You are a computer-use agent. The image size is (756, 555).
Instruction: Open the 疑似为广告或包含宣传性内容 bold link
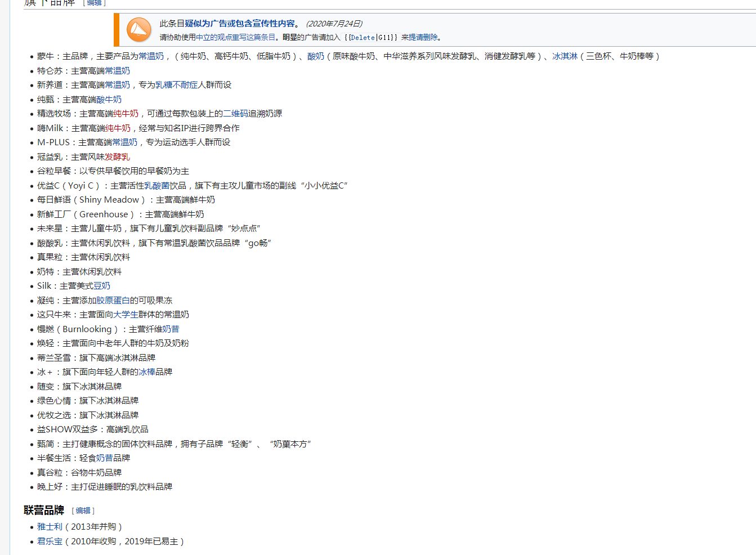click(x=240, y=24)
